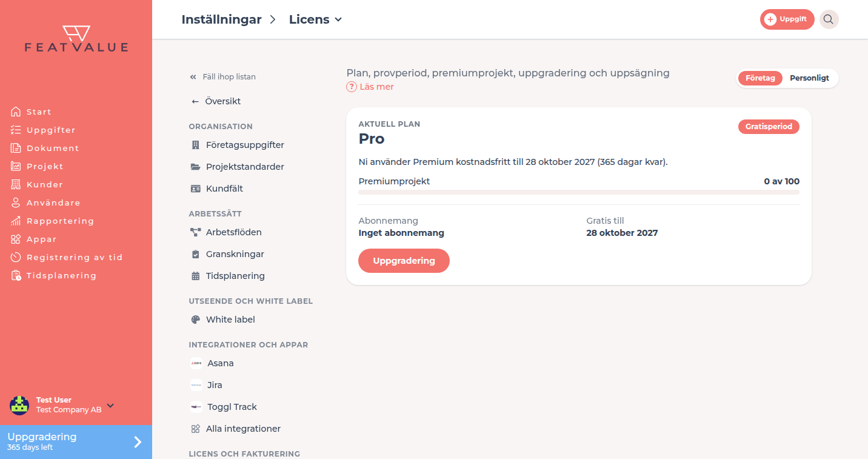Open the Rapportering chart icon
This screenshot has width=868, height=459.
coord(16,221)
